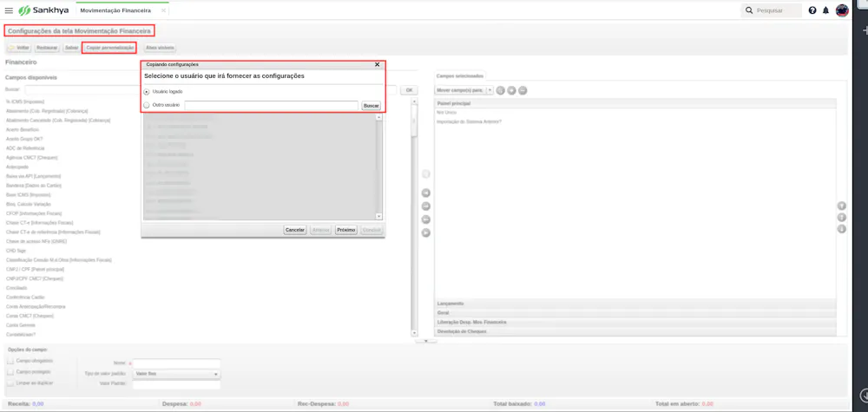
Task: Click the collapse arrow below the field lists
Action: 426,341
